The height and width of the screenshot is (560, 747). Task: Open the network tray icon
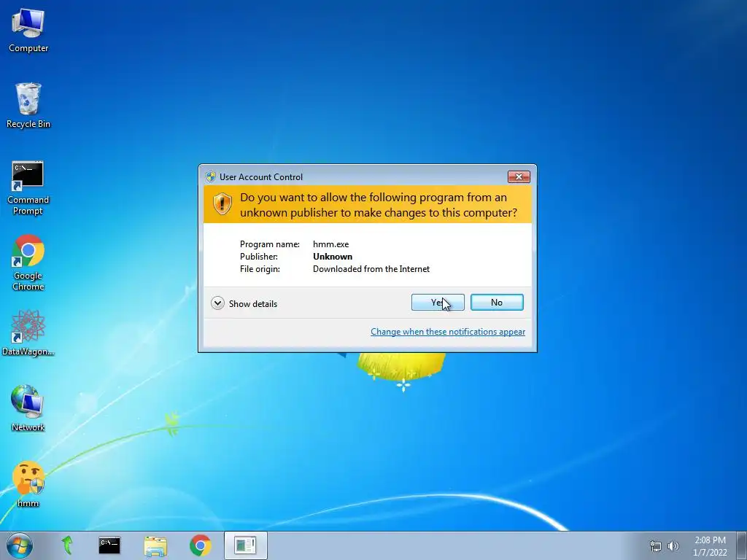tap(656, 546)
